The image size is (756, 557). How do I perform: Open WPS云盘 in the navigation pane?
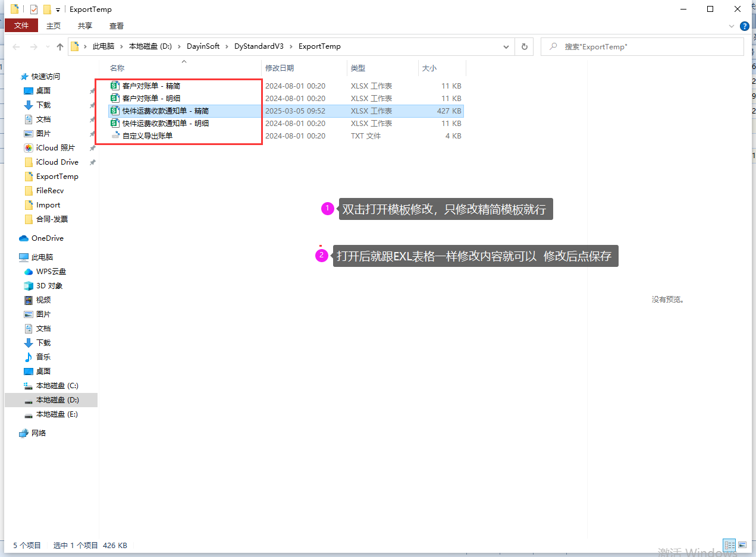click(x=51, y=272)
